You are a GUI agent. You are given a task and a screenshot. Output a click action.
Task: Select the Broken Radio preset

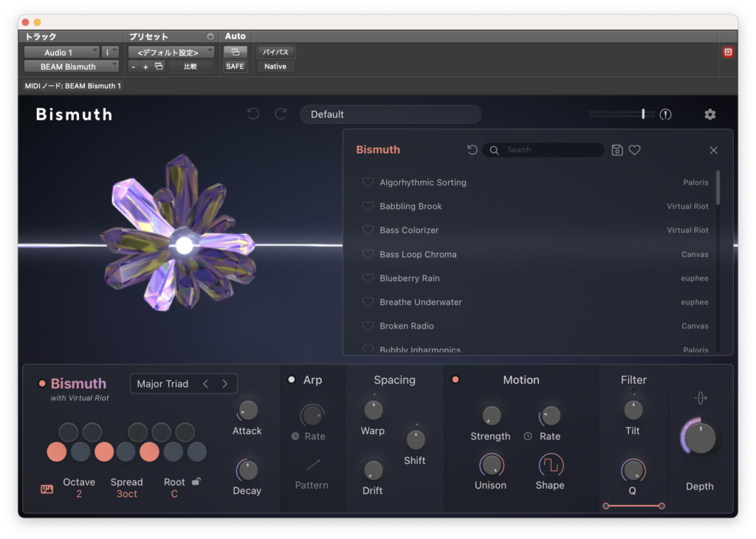coord(535,326)
